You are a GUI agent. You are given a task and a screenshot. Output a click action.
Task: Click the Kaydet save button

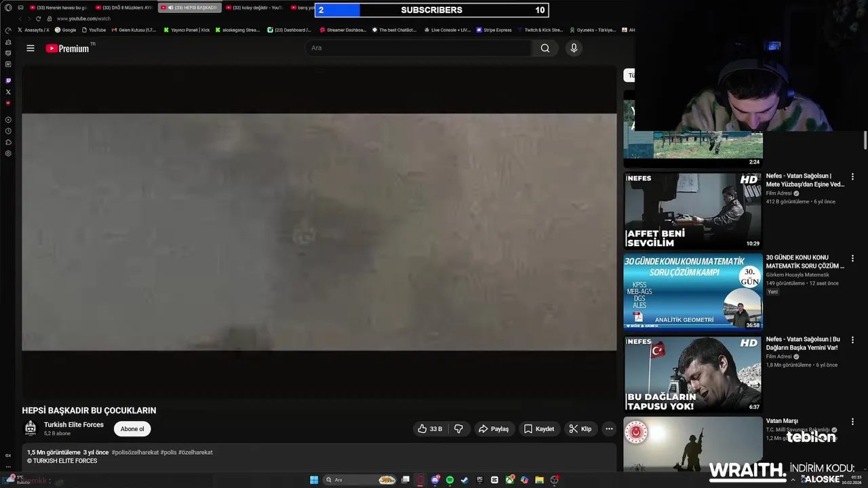point(539,429)
